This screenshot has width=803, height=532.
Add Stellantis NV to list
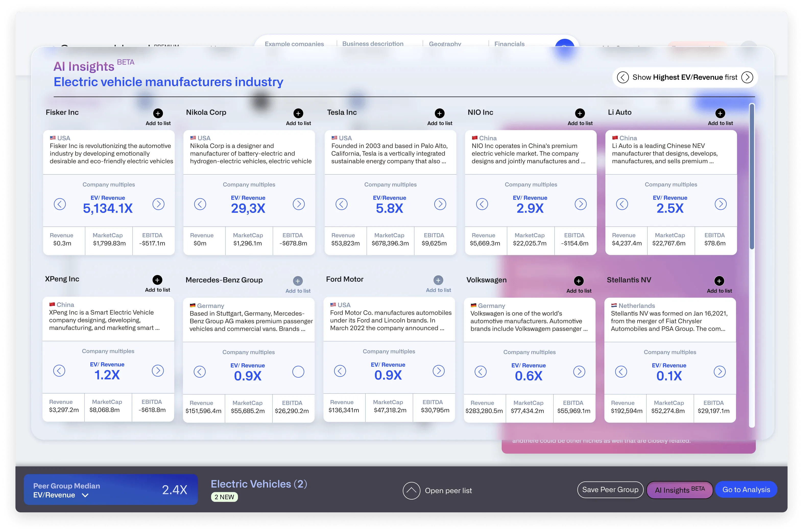(x=719, y=281)
